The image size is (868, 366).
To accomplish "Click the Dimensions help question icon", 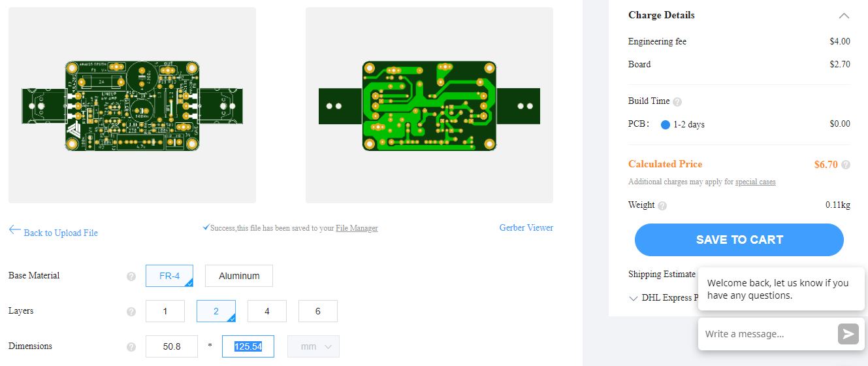I will coord(131,347).
